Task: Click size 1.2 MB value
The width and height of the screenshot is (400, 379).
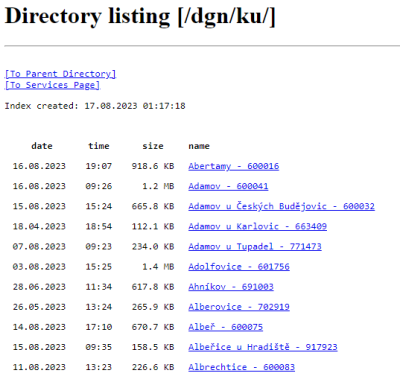Action: pyautogui.click(x=158, y=186)
